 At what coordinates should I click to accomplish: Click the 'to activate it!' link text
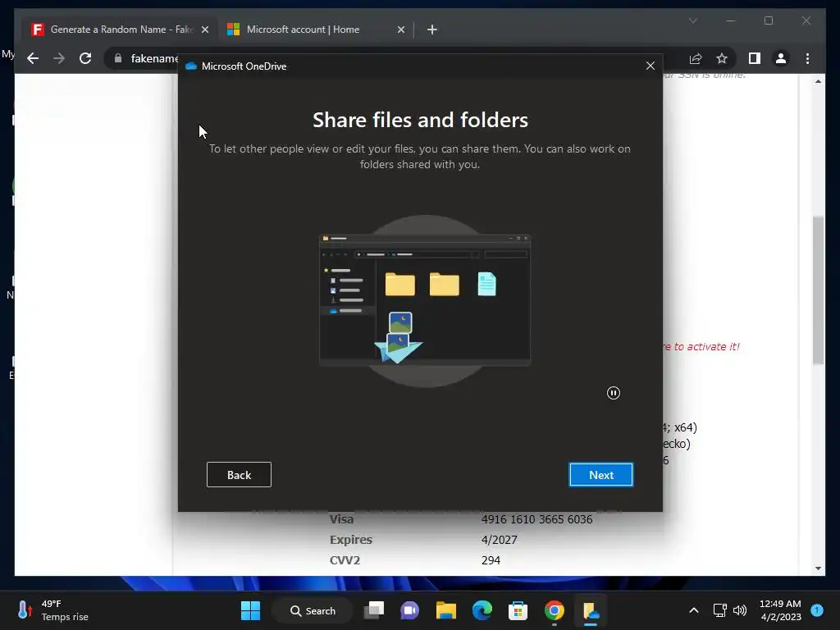pos(706,347)
